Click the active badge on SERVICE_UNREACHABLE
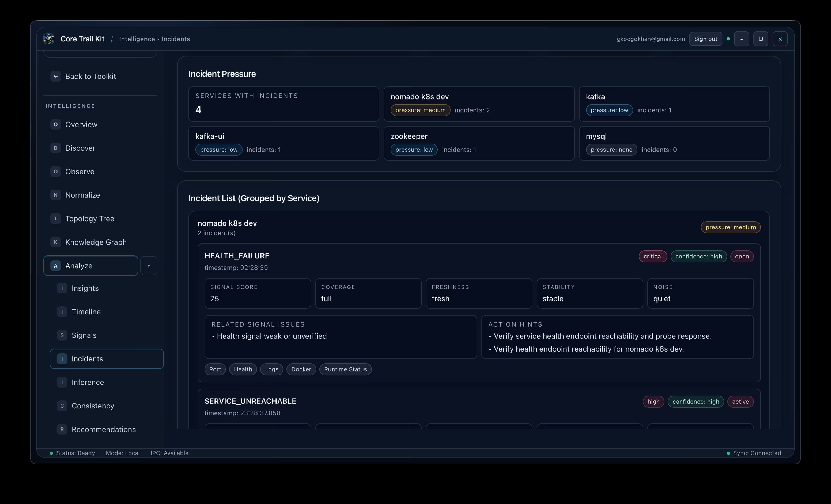The image size is (831, 504). pyautogui.click(x=740, y=402)
